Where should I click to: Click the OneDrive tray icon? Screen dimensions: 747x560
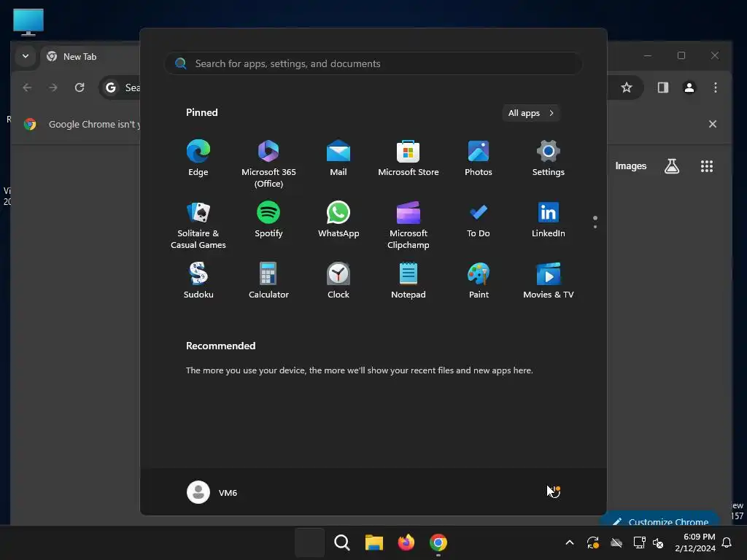point(616,542)
